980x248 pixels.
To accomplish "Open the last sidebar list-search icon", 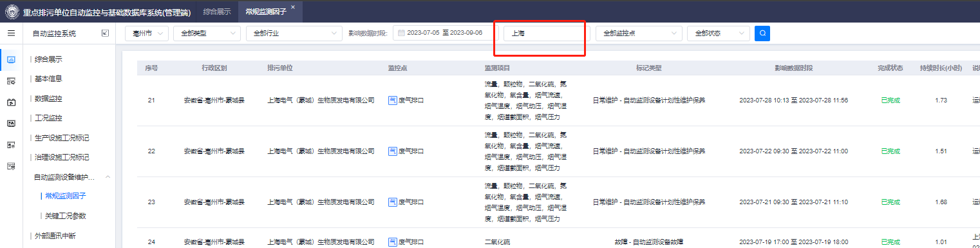I will 11,166.
